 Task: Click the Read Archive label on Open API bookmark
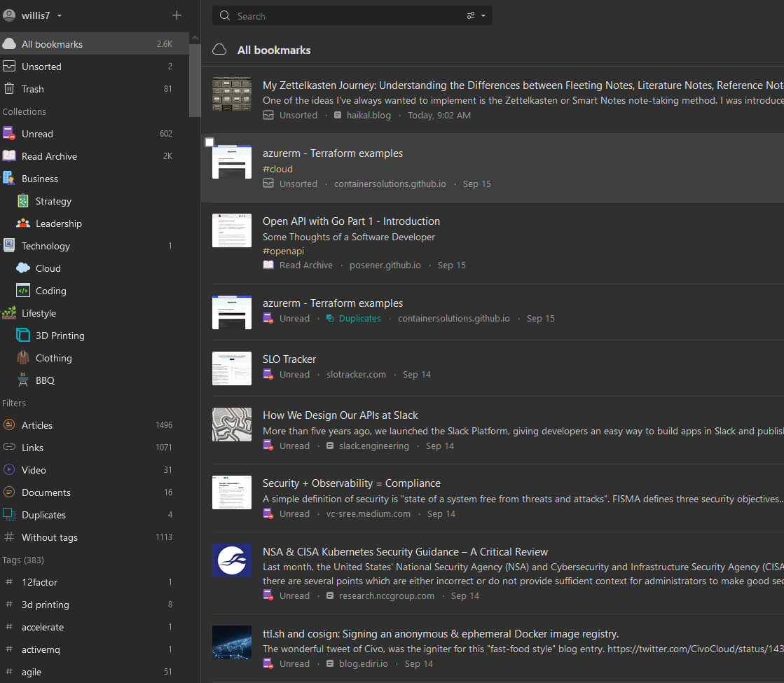click(305, 265)
